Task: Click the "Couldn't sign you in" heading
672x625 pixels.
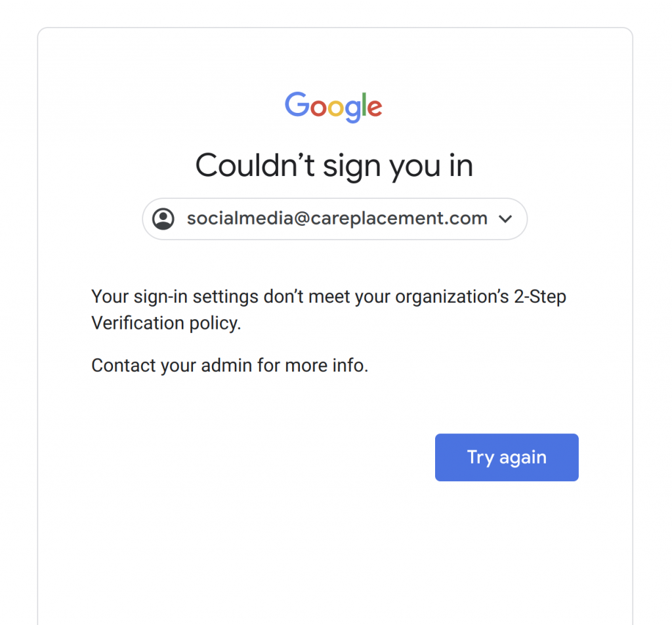Action: click(334, 165)
